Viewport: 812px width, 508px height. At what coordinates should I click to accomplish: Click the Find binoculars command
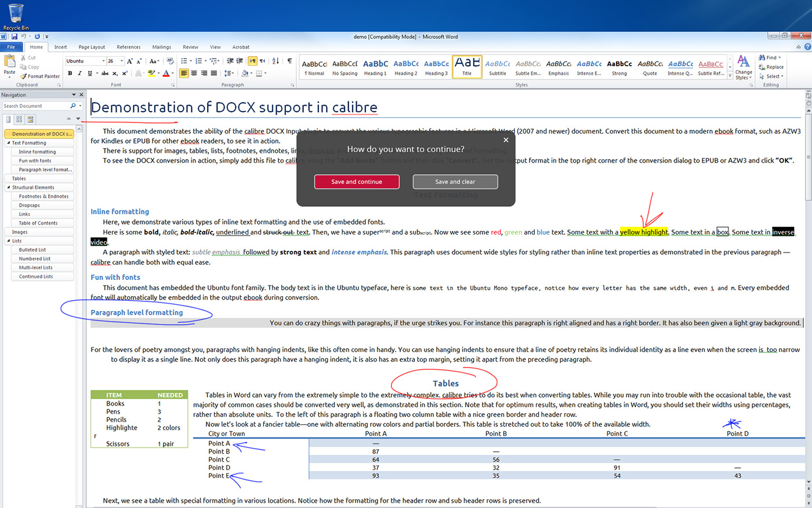click(x=770, y=57)
